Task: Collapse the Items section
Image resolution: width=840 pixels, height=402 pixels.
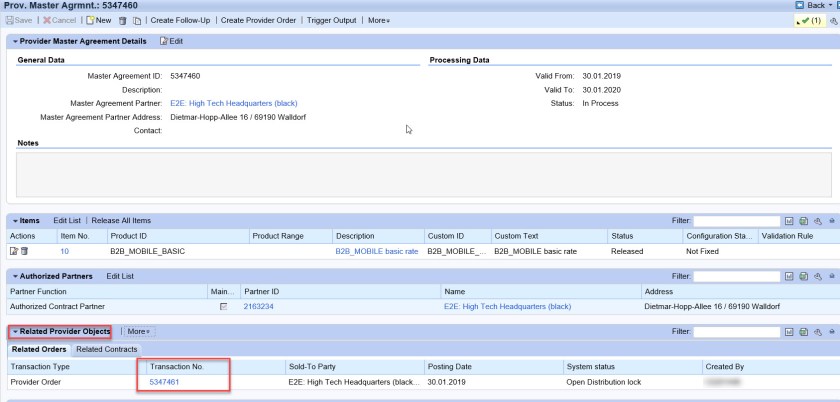Action: (15, 220)
